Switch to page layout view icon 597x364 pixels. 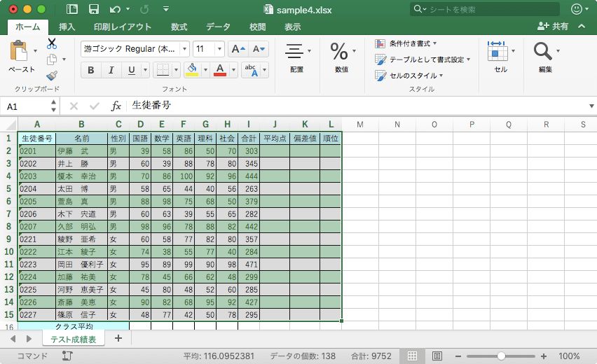pos(437,356)
